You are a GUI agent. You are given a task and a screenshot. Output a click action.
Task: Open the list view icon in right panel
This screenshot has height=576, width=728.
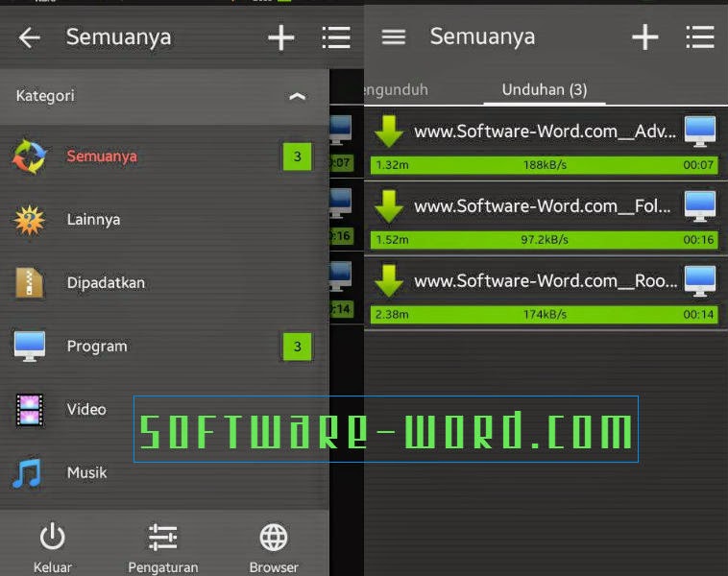[700, 37]
